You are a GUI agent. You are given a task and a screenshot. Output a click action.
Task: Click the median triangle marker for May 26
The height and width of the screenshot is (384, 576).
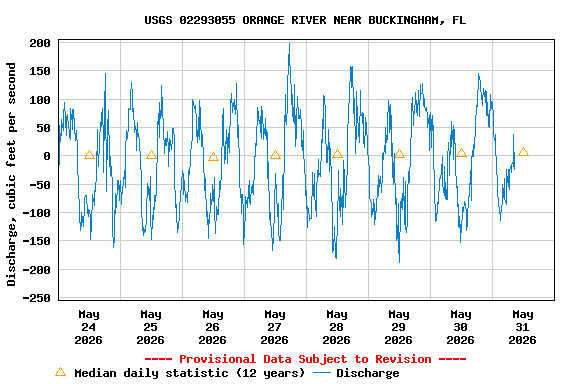click(x=213, y=157)
